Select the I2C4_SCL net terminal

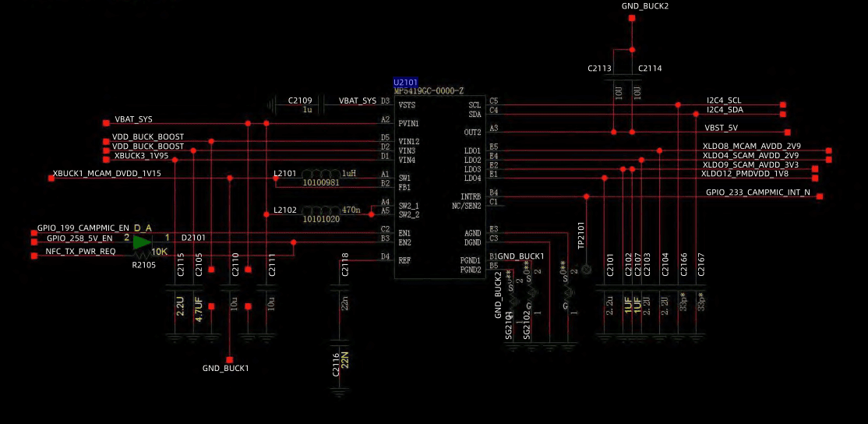(783, 104)
